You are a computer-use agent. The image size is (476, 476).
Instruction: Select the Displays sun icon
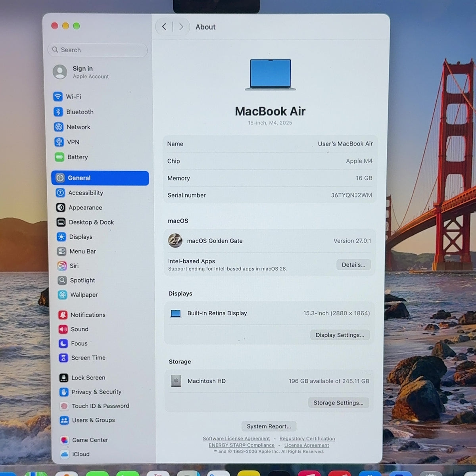61,237
